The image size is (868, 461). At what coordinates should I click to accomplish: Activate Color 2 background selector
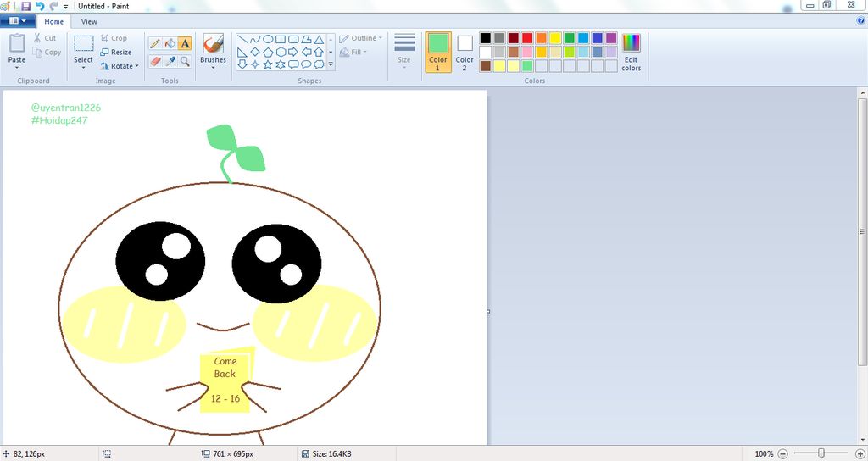coord(465,52)
